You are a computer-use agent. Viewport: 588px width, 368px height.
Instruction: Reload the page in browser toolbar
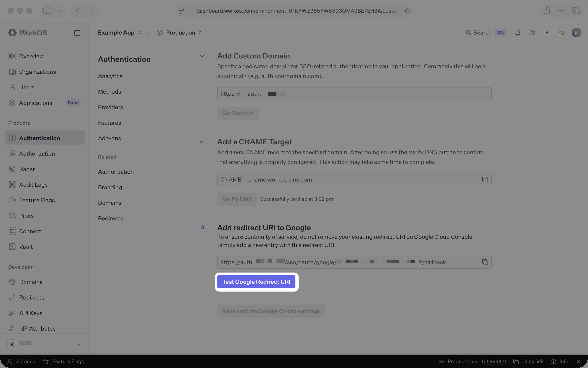tap(408, 11)
